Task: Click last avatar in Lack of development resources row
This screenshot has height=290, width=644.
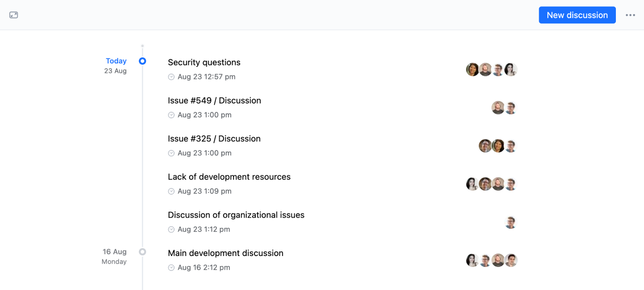Action: (511, 184)
